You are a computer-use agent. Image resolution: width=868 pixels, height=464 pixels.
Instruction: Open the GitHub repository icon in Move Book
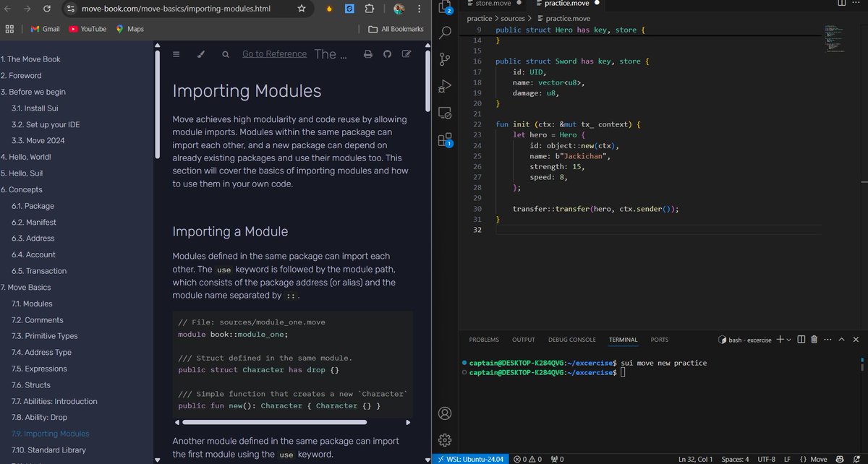[387, 54]
